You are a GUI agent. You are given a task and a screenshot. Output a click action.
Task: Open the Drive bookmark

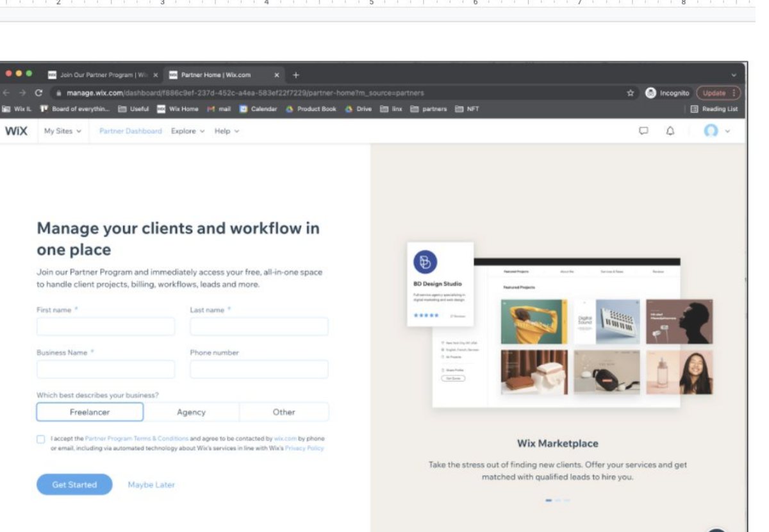[358, 109]
